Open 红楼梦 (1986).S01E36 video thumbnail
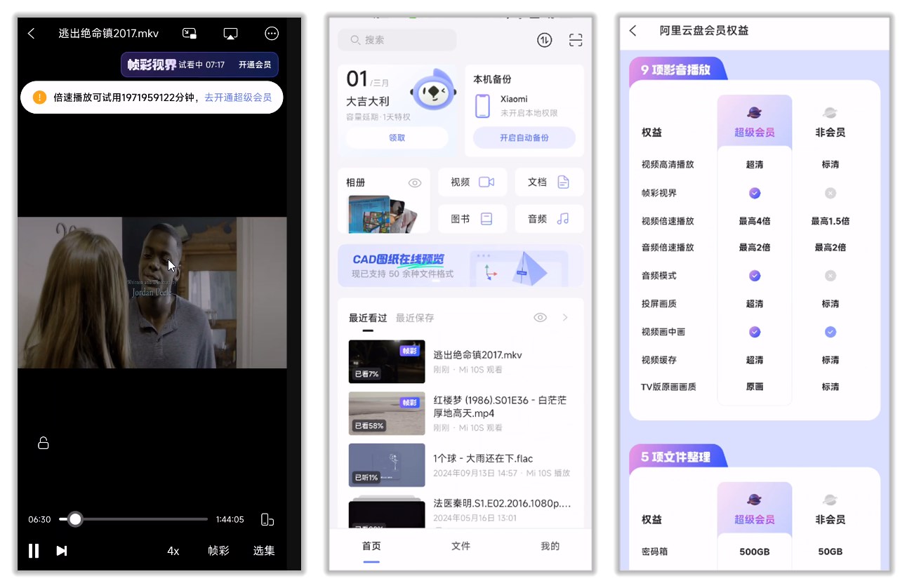The height and width of the screenshot is (588, 907). 387,413
